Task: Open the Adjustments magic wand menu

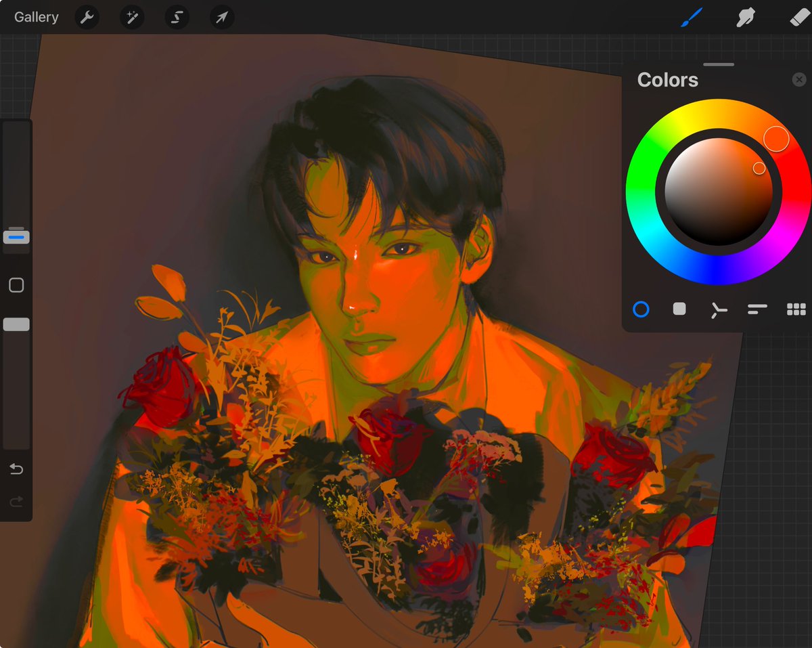Action: click(132, 17)
